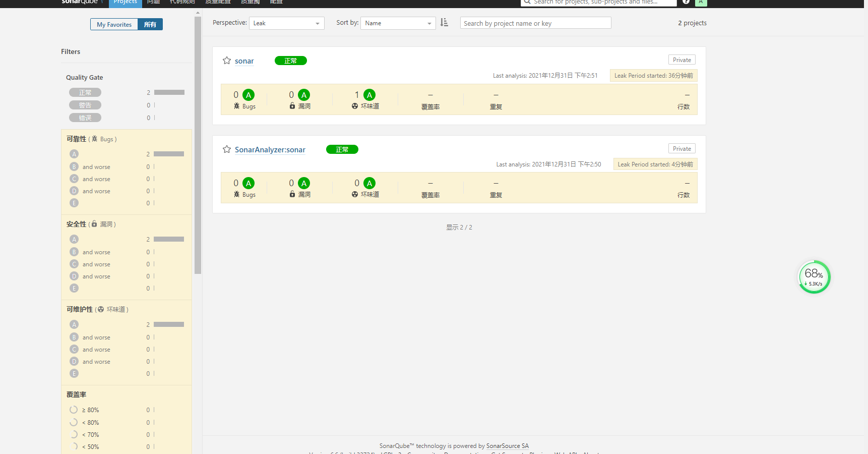Image resolution: width=868 pixels, height=454 pixels.
Task: Open sonar project's 1 坏味道 count
Action: (357, 95)
